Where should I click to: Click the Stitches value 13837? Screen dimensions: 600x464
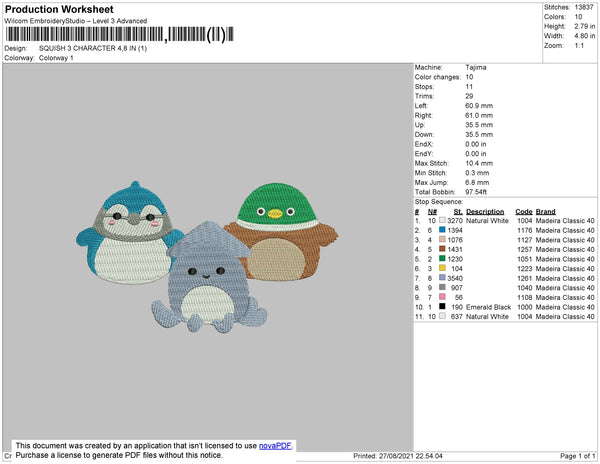pyautogui.click(x=584, y=7)
